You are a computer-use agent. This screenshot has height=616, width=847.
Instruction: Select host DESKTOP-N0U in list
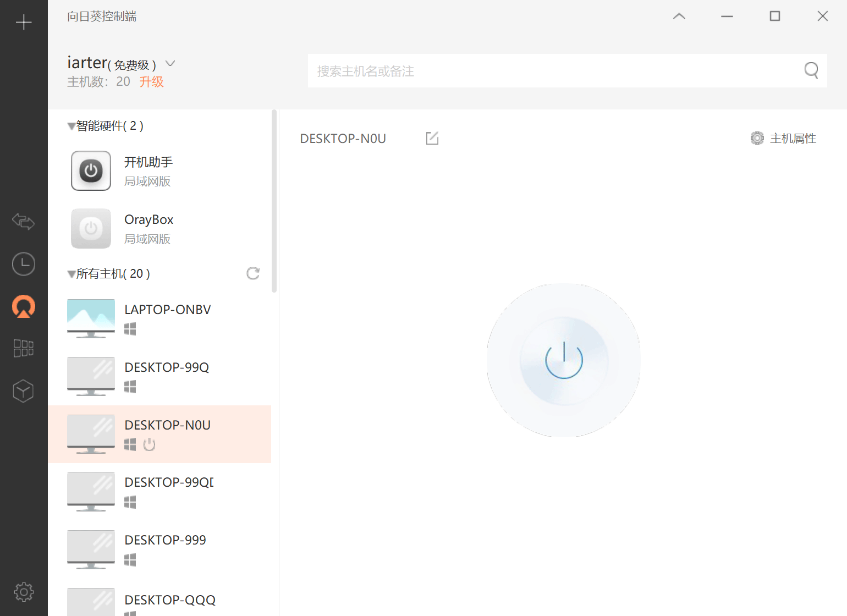pos(159,434)
